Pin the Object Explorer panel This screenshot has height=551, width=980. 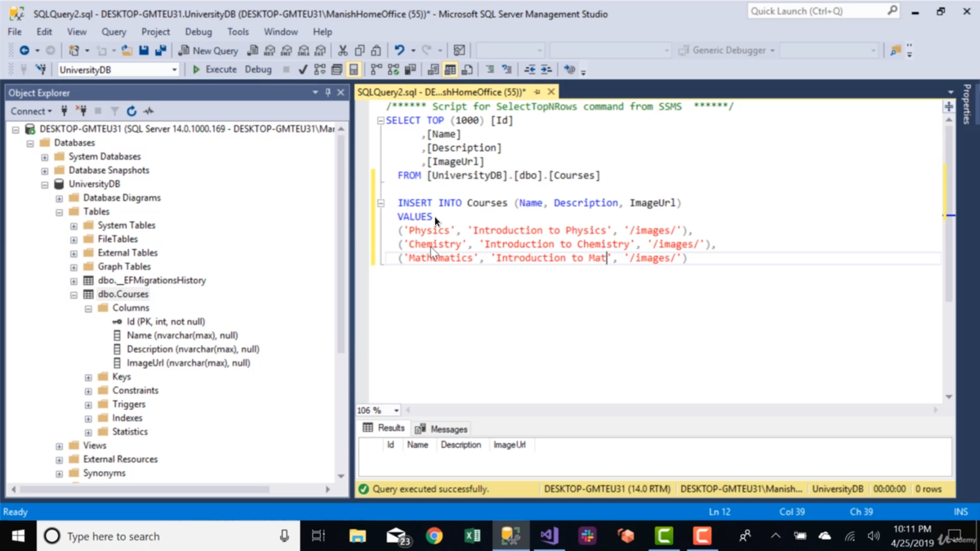pyautogui.click(x=328, y=93)
